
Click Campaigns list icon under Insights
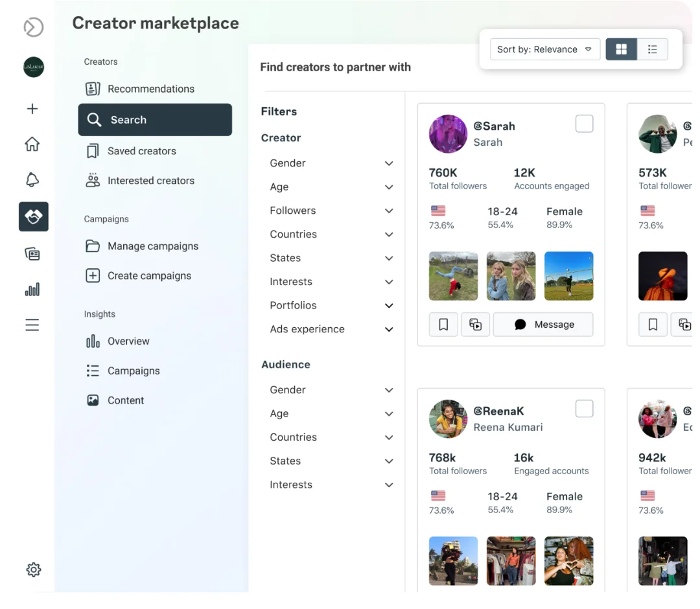click(x=93, y=371)
